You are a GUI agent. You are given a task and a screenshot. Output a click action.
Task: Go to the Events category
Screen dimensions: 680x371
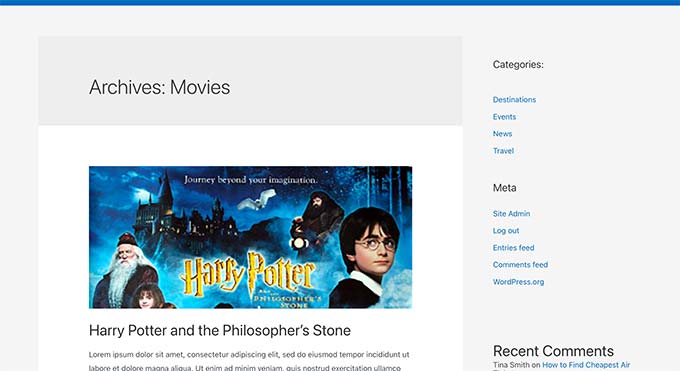tap(504, 117)
